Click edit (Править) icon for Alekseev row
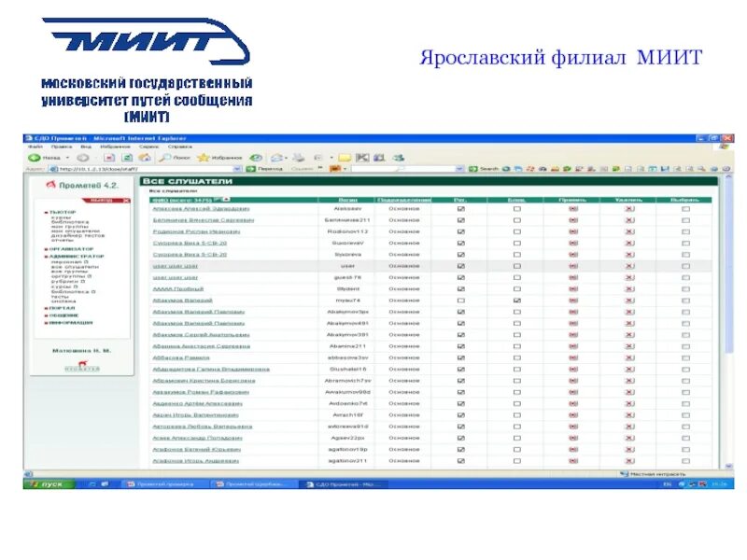The width and height of the screenshot is (747, 560). 573,209
